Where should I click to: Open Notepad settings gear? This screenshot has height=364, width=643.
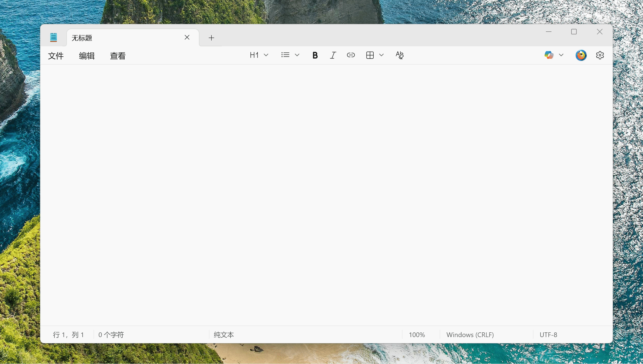[600, 55]
